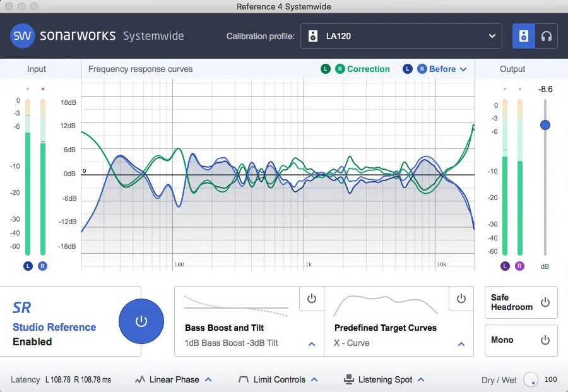568x392 pixels.
Task: Switch to headphone calibration mode
Action: pyautogui.click(x=547, y=36)
